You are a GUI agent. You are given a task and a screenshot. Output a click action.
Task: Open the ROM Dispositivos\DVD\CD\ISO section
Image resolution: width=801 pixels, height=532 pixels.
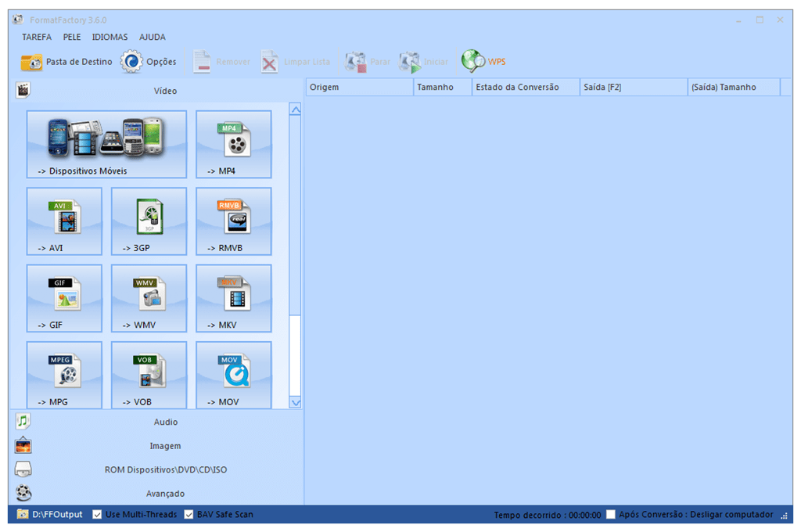pos(154,469)
